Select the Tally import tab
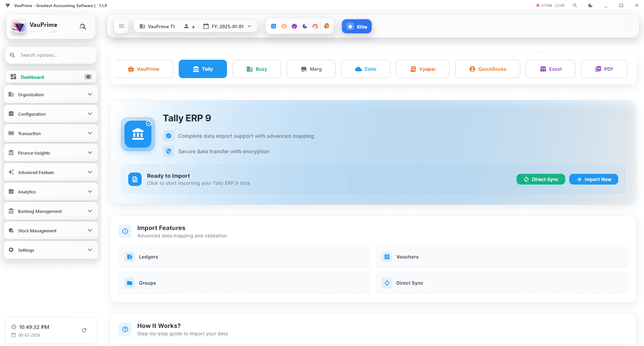 click(x=203, y=69)
